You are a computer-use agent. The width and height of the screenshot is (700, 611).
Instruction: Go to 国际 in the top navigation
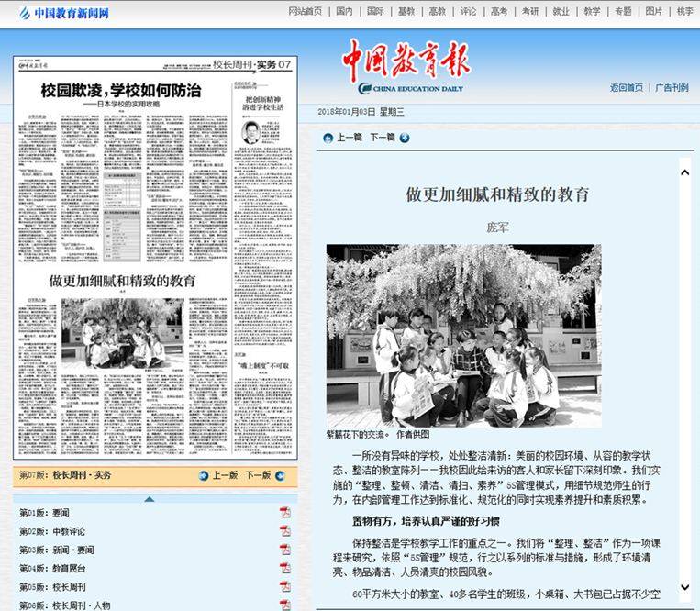coord(375,12)
